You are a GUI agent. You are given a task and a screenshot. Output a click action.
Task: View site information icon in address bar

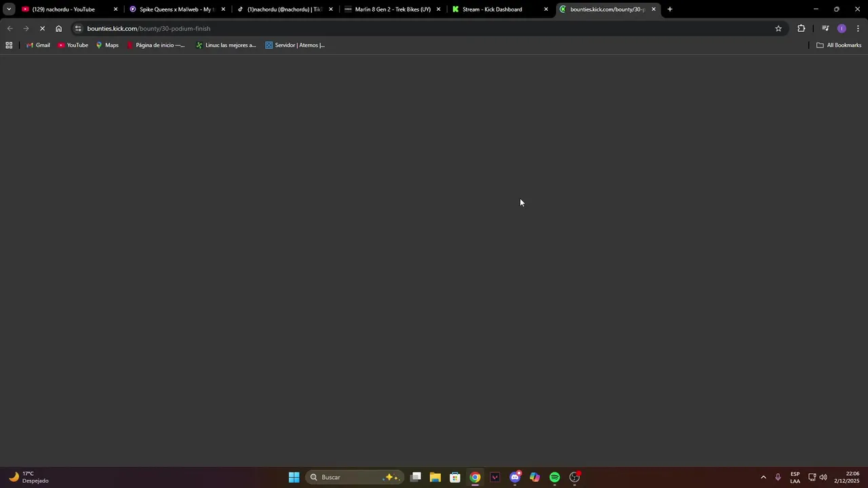(x=79, y=28)
